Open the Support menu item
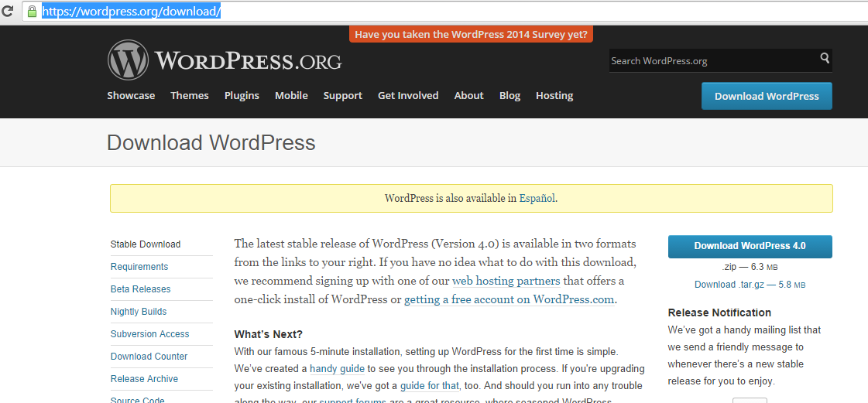 click(343, 96)
